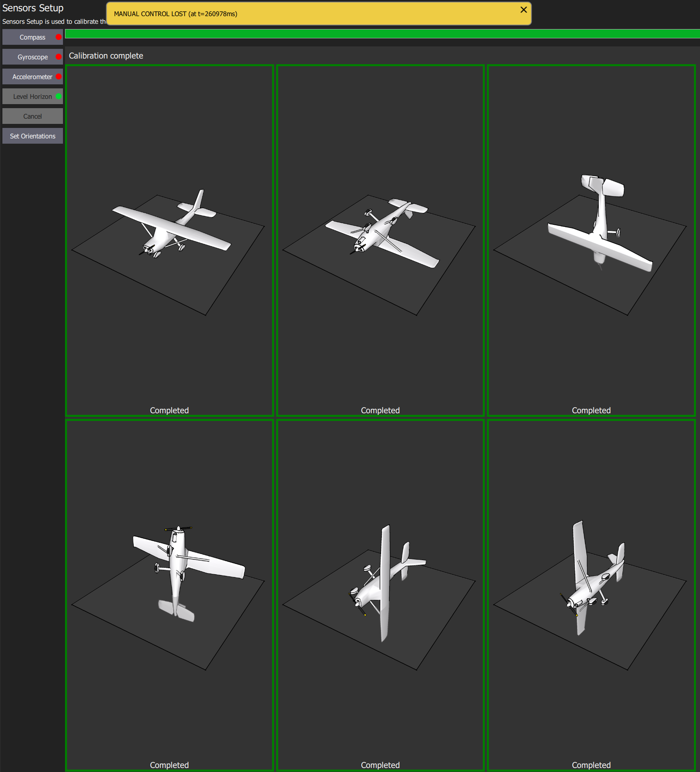Image resolution: width=700 pixels, height=772 pixels.
Task: Open Set Orientations settings
Action: pyautogui.click(x=32, y=136)
